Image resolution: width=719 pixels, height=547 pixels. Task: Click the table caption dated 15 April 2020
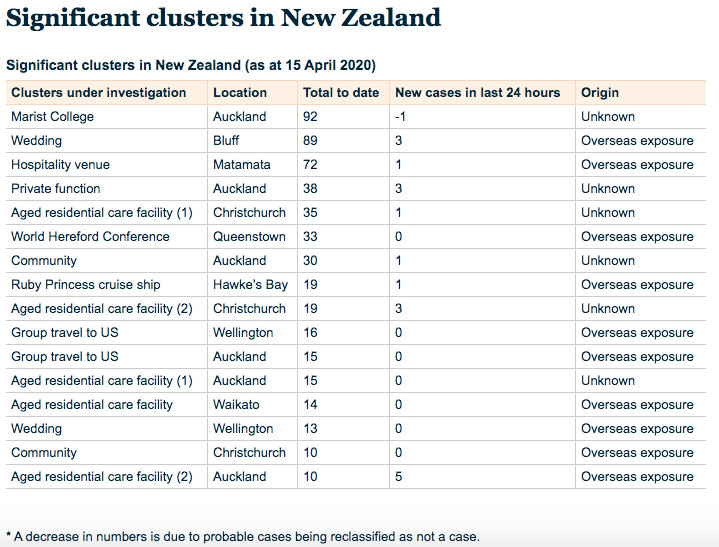point(191,65)
